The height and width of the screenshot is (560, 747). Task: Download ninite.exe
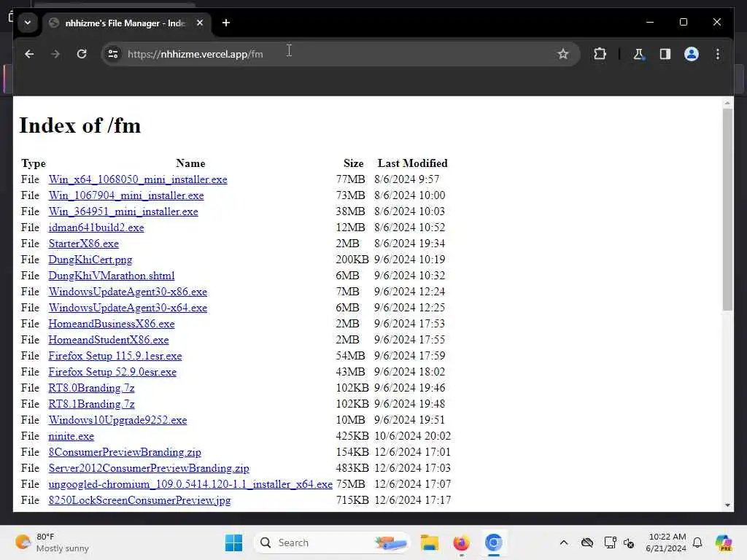[71, 436]
